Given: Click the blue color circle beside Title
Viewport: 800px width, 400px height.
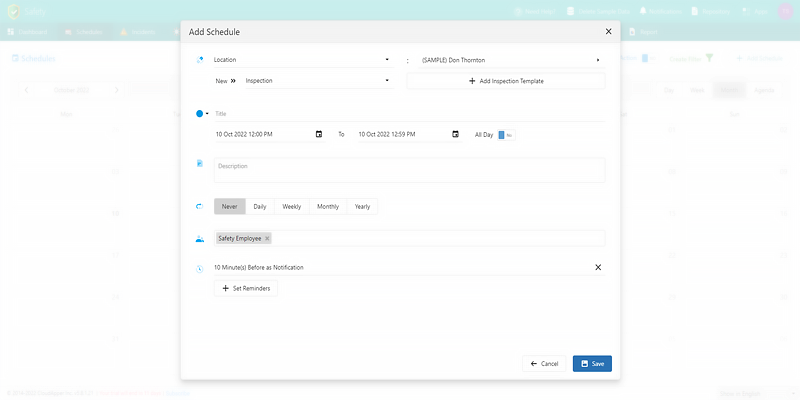Looking at the screenshot, I should point(200,114).
